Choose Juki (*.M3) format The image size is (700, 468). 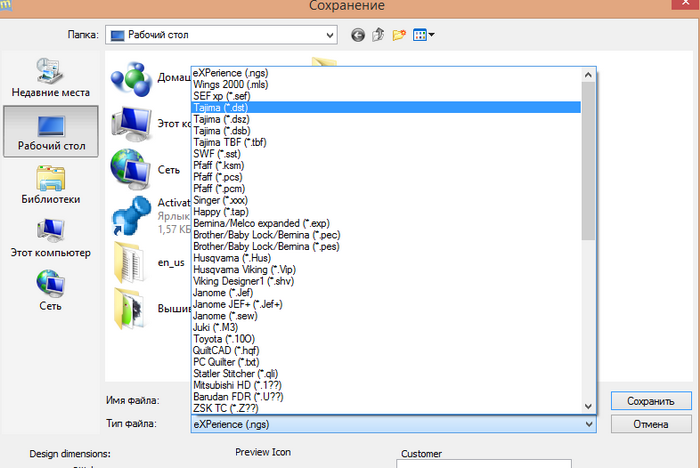point(386,327)
